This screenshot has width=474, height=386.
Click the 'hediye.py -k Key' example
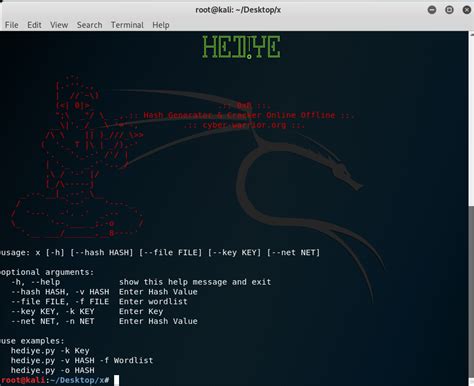pos(50,351)
